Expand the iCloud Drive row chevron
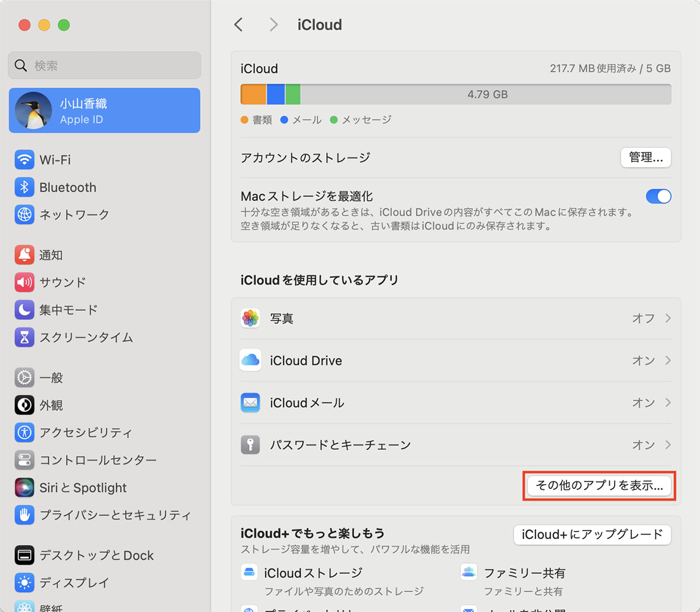Viewport: 700px width, 612px height. click(668, 360)
